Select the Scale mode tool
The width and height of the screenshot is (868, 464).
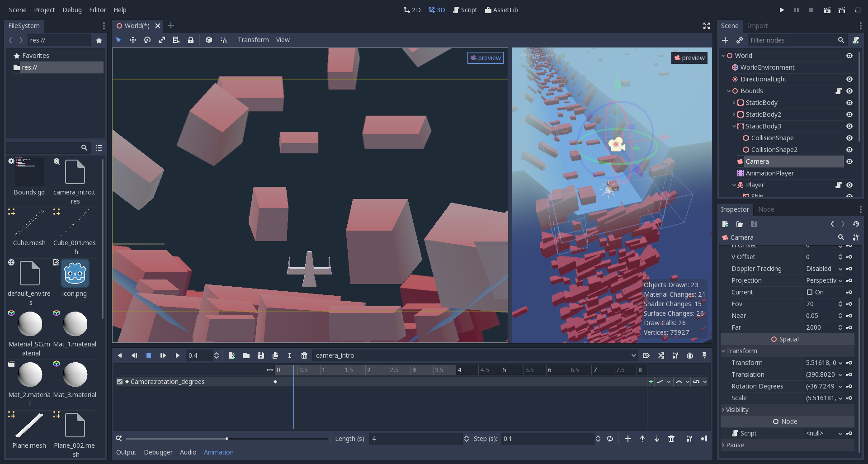tap(162, 40)
